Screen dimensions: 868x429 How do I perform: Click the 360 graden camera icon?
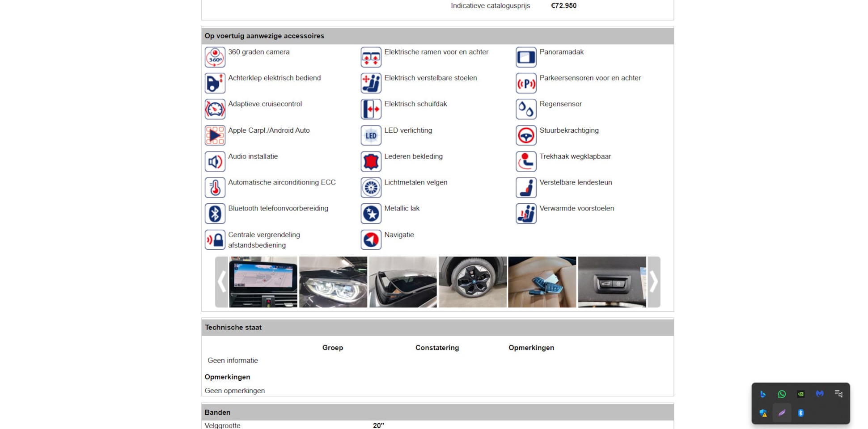point(215,57)
